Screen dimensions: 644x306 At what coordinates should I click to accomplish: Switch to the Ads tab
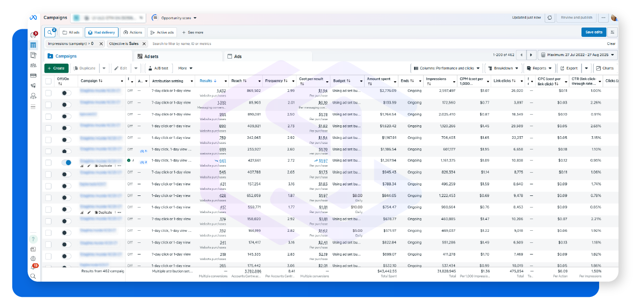(238, 57)
